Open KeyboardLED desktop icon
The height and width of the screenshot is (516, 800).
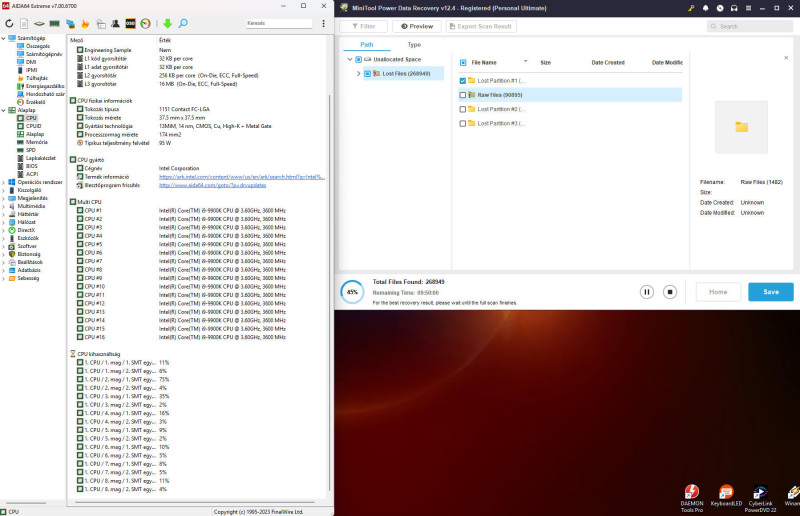click(726, 495)
